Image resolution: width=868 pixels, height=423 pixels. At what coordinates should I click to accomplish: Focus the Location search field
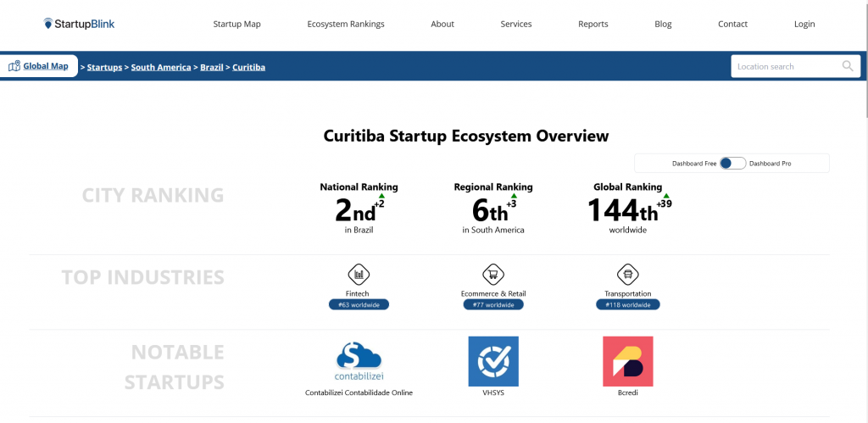[x=795, y=66]
